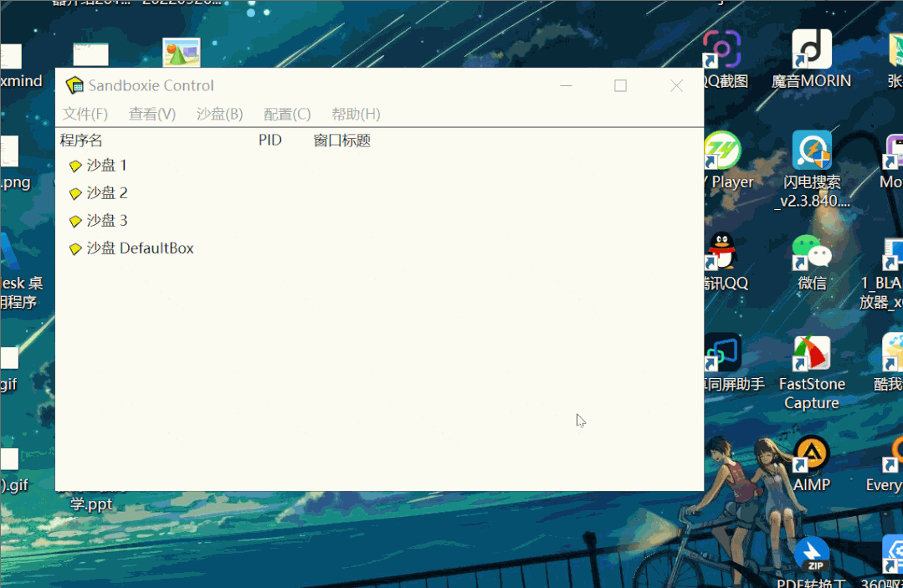Click the sandbox icon beside 沙盘 1
903x588 pixels.
[x=74, y=166]
